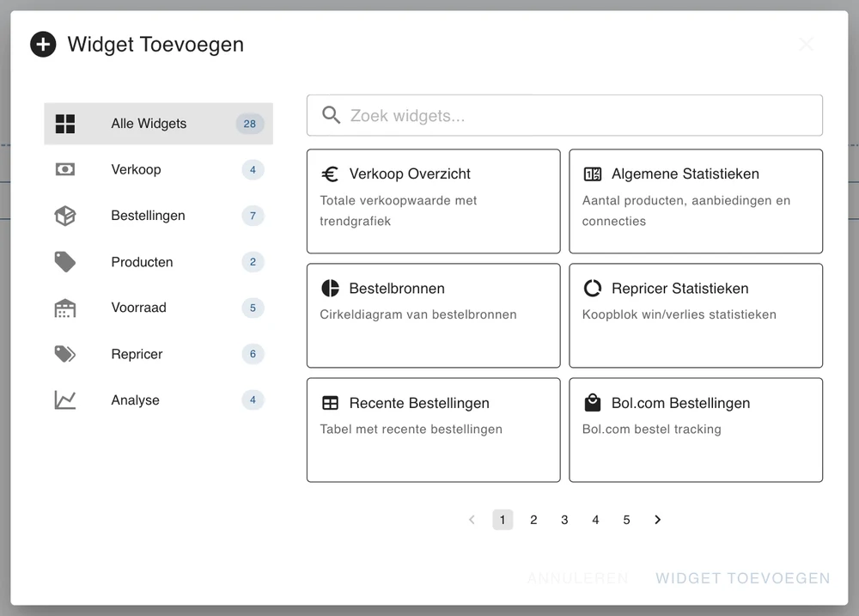Select the Alle Widgets category

pos(158,124)
